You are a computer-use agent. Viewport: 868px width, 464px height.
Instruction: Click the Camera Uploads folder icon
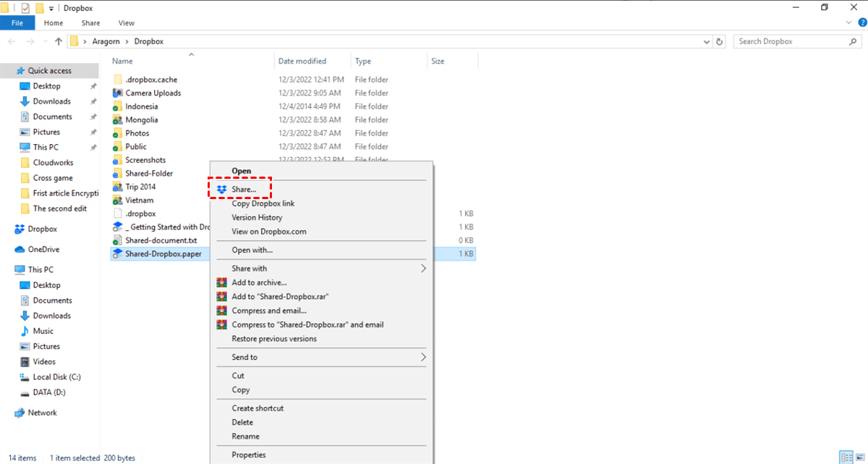[x=119, y=93]
